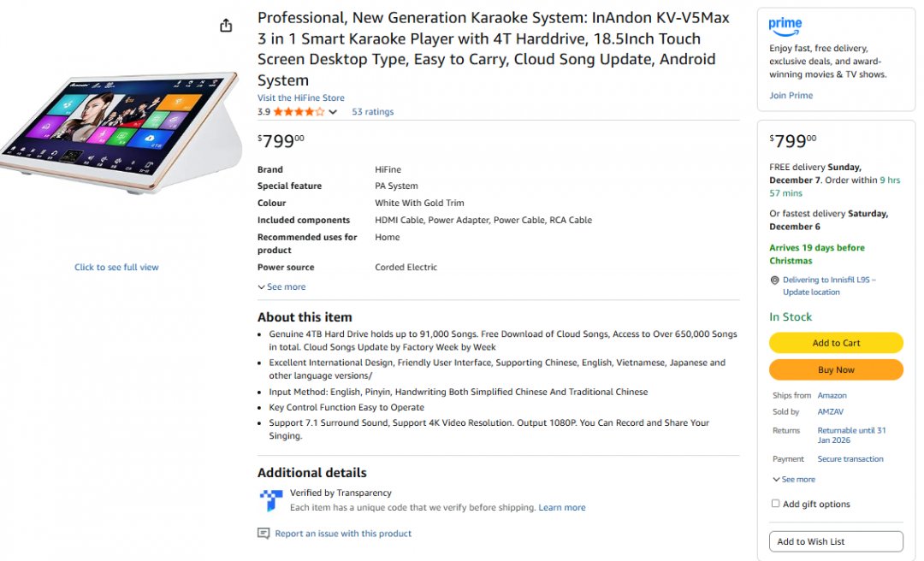Expand See more under Payment
The width and height of the screenshot is (924, 561).
794,480
